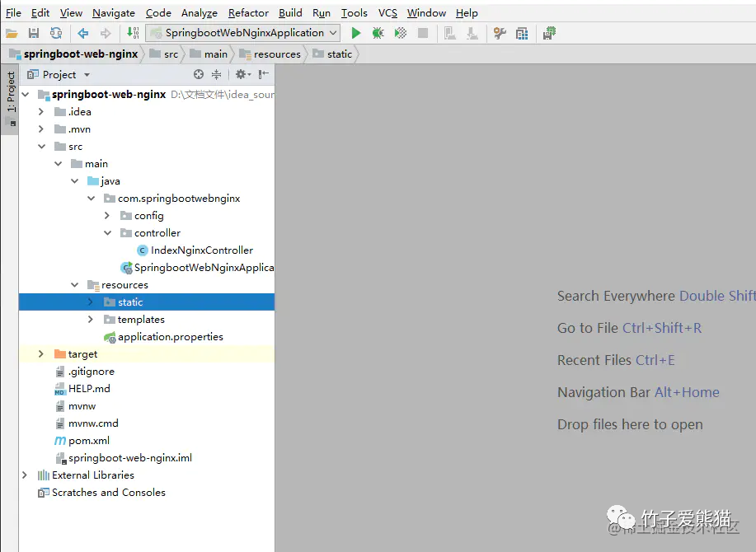The height and width of the screenshot is (552, 756).
Task: Click the Synchronize refresh icon
Action: click(x=56, y=33)
